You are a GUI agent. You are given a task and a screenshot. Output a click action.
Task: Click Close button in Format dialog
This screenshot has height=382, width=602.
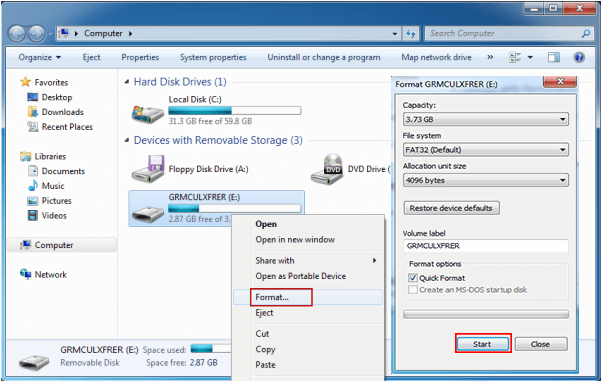coord(541,344)
